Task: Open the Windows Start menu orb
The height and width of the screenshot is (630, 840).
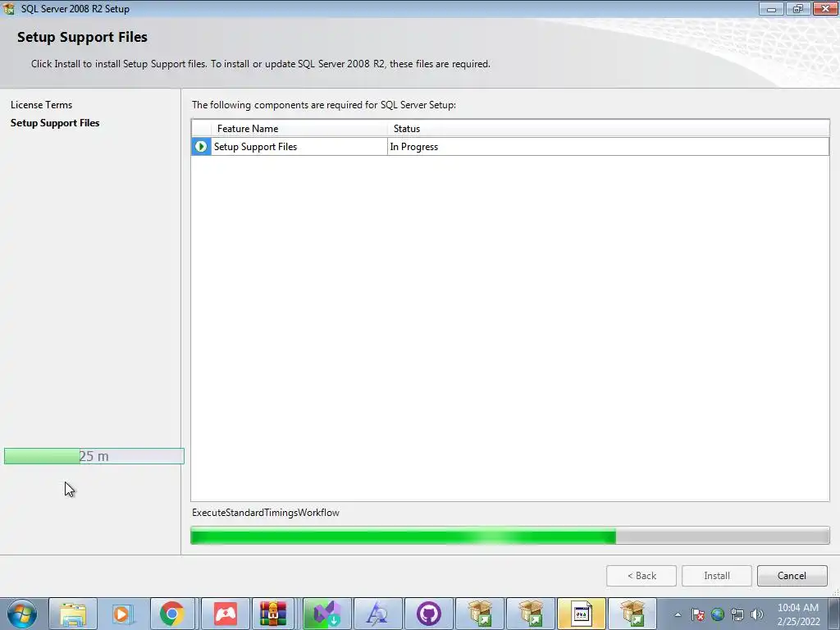Action: (22, 614)
